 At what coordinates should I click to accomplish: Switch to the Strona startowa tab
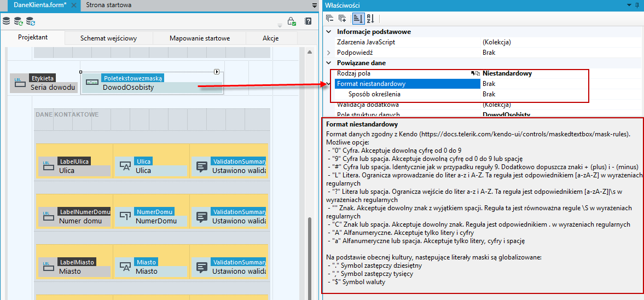pyautogui.click(x=109, y=5)
